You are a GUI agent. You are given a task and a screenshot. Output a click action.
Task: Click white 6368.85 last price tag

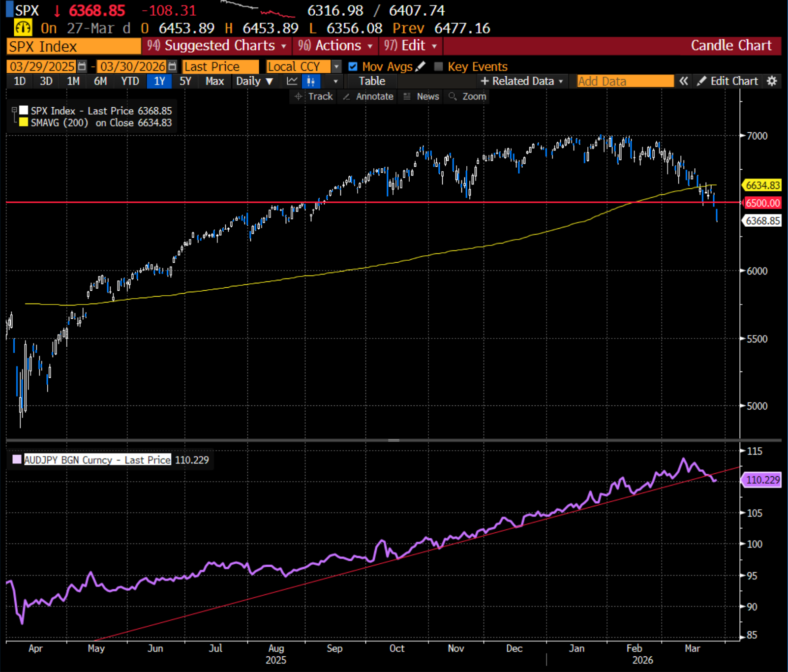[762, 221]
